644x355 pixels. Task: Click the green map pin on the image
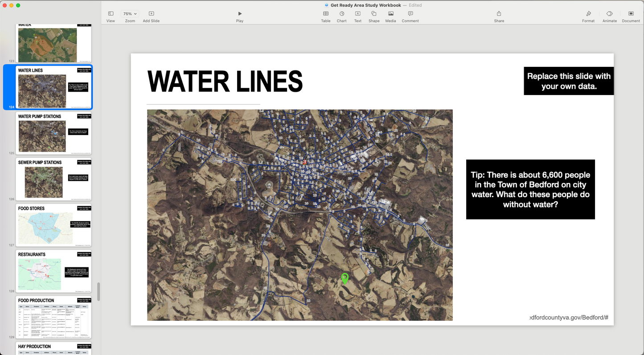coord(345,278)
